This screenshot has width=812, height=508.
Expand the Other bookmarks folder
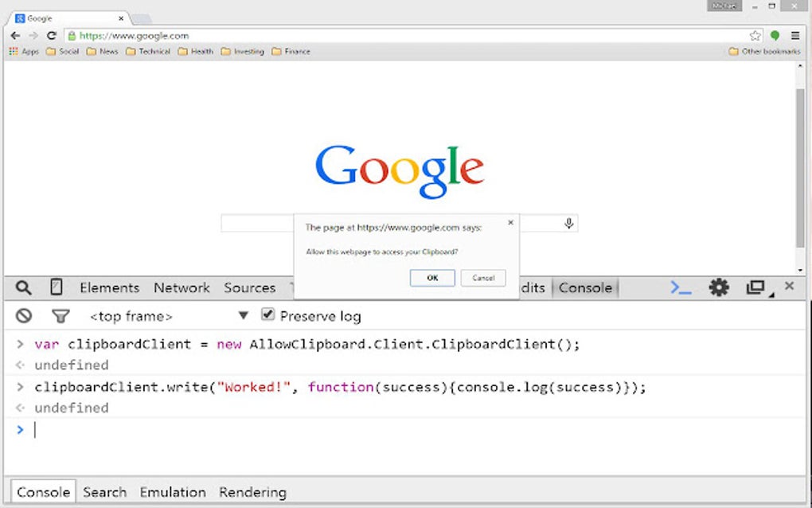(766, 50)
